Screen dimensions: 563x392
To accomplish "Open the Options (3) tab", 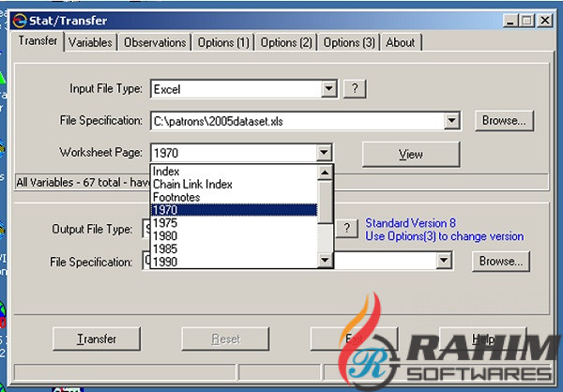I will (x=349, y=42).
